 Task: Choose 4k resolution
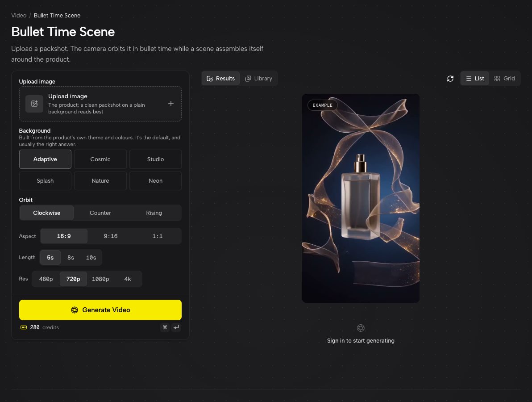coord(128,279)
